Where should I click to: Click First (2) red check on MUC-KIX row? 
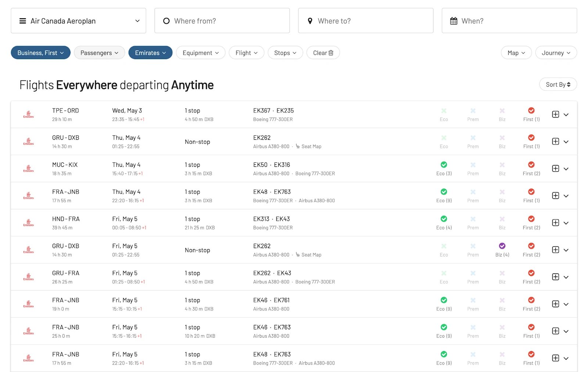point(531,165)
